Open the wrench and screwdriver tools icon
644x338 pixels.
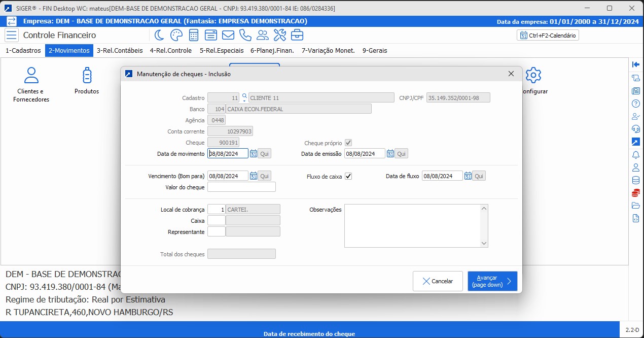tap(280, 35)
